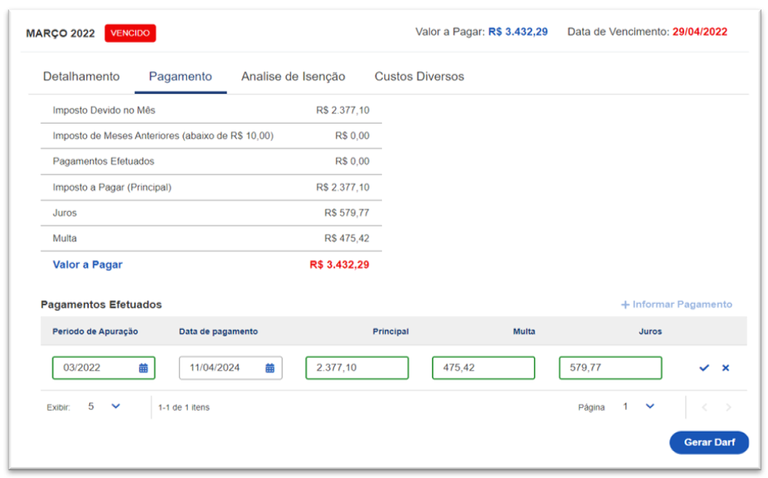Screen dimensions: 768x478
Task: Click the Juros column header
Action: [x=650, y=332]
